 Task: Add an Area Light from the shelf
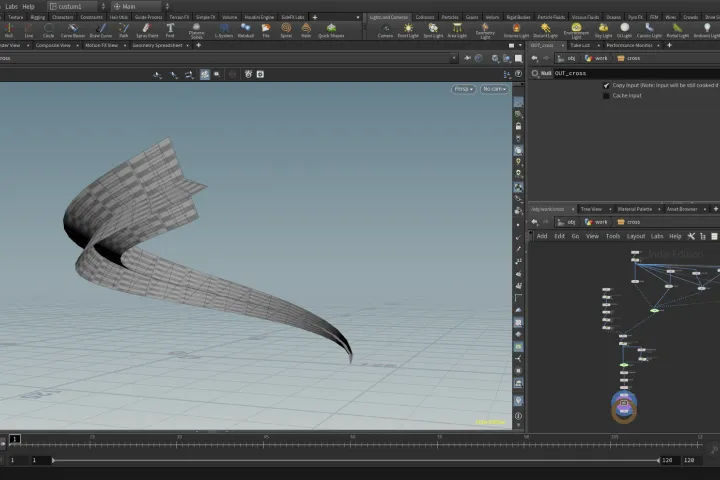(x=457, y=30)
